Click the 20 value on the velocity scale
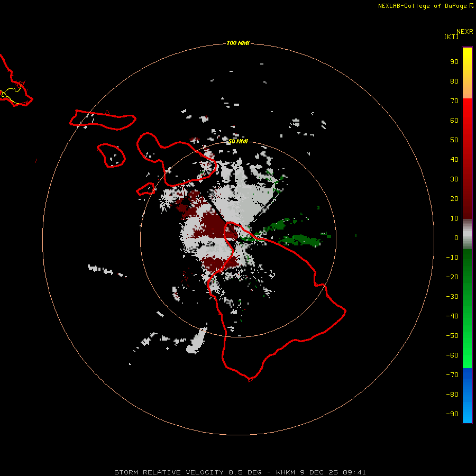The width and height of the screenshot is (476, 476). 454,199
